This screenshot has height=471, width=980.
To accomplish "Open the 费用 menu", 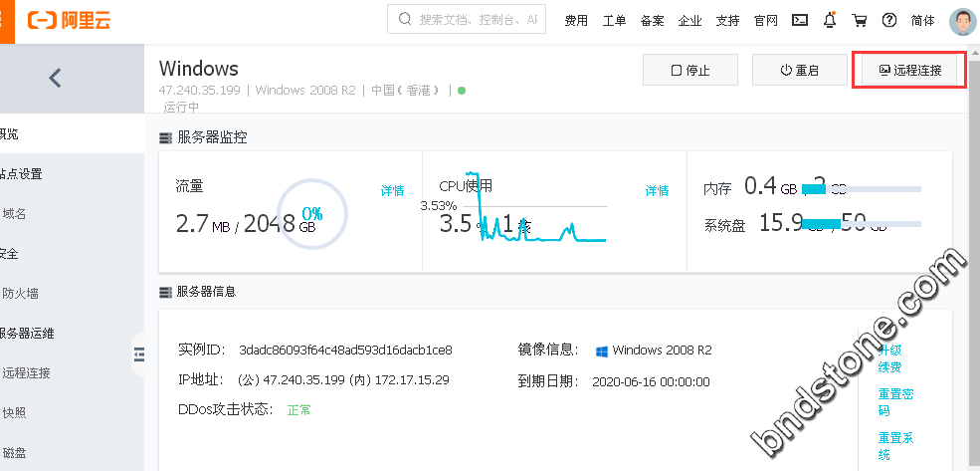I will coord(576,20).
